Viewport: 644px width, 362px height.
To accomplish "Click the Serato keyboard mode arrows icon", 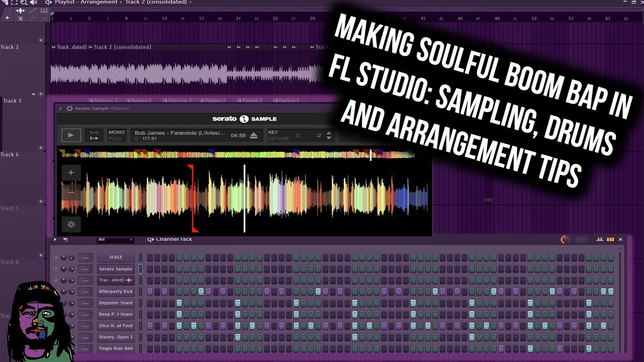I will pos(94,135).
